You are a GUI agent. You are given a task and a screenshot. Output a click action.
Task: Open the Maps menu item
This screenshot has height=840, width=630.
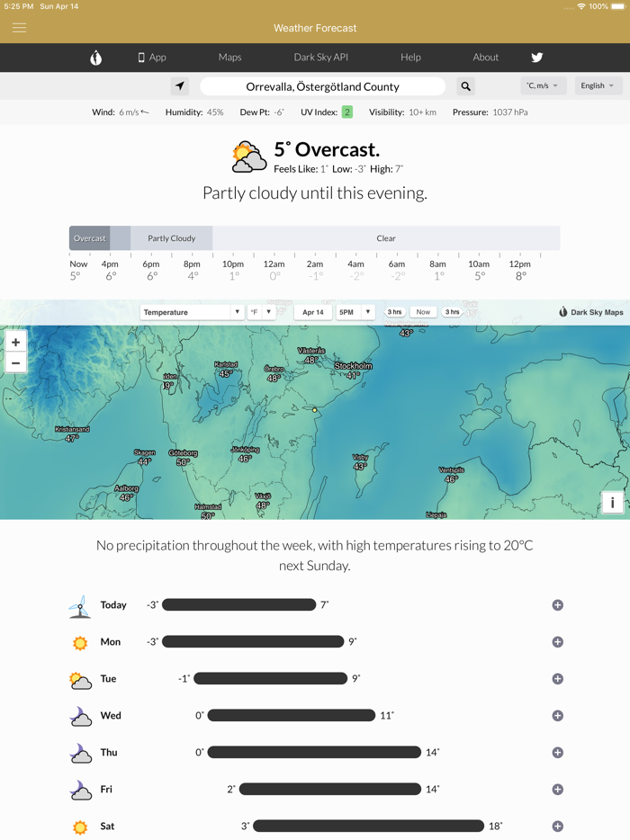[230, 58]
